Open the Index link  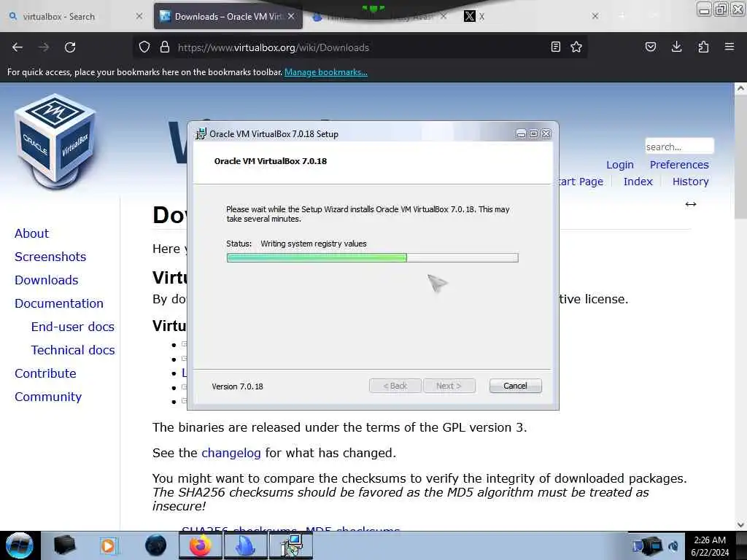coord(638,182)
